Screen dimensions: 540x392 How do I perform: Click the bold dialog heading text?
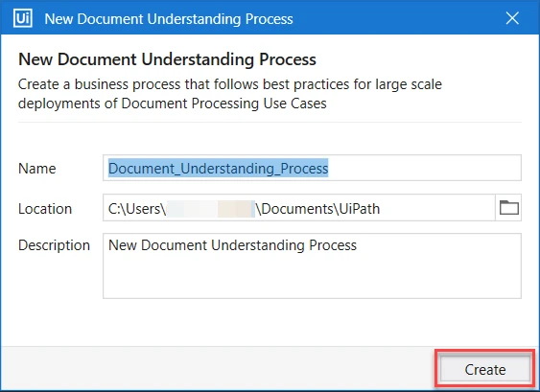[x=167, y=59]
